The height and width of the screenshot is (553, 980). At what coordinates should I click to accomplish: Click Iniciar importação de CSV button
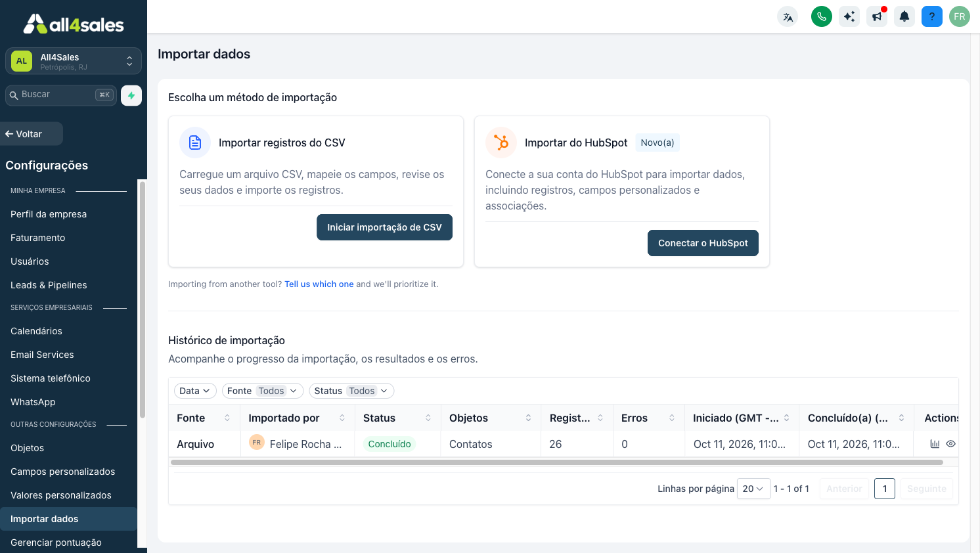(x=384, y=227)
